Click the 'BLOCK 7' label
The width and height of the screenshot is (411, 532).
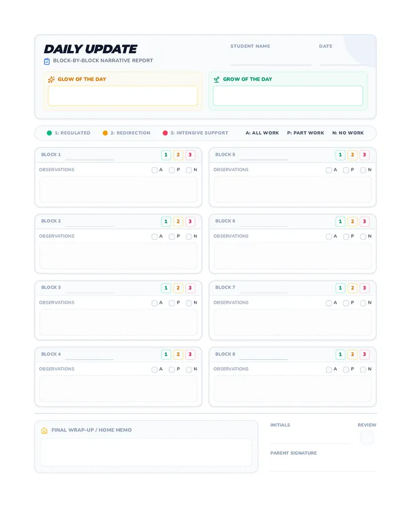225,287
